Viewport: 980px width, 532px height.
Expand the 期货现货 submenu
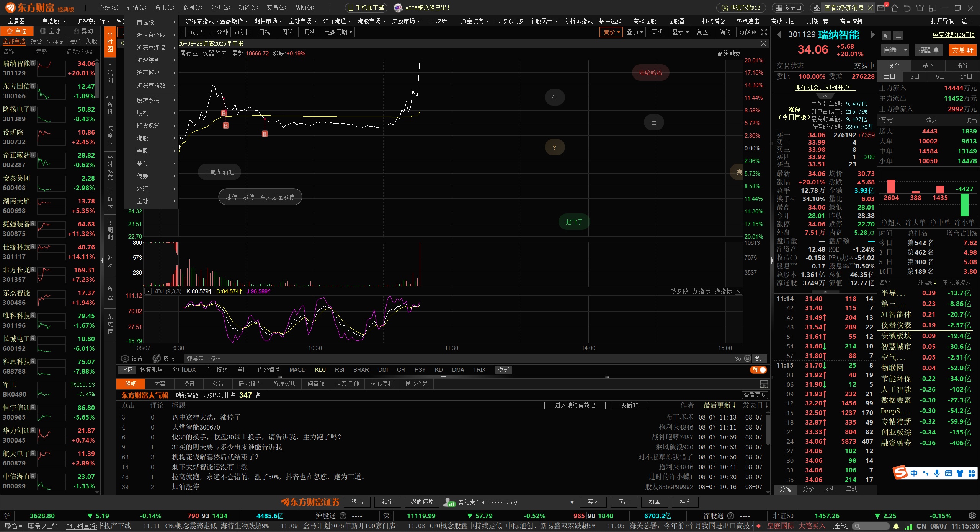point(152,125)
